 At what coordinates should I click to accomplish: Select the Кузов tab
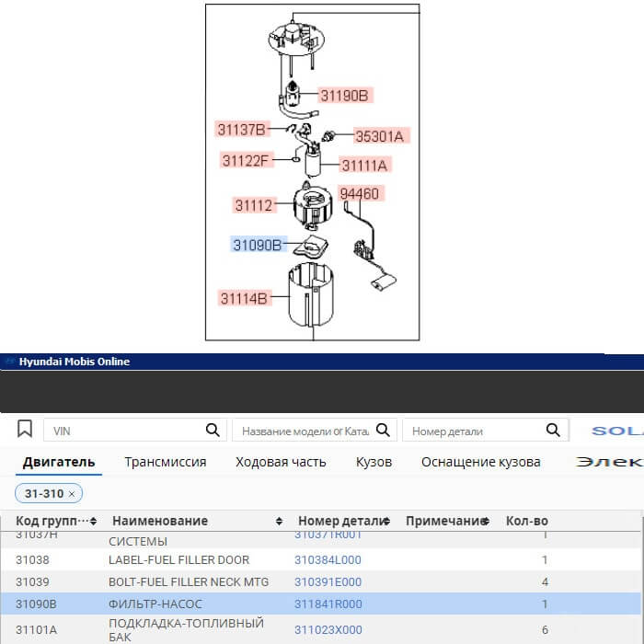point(374,462)
